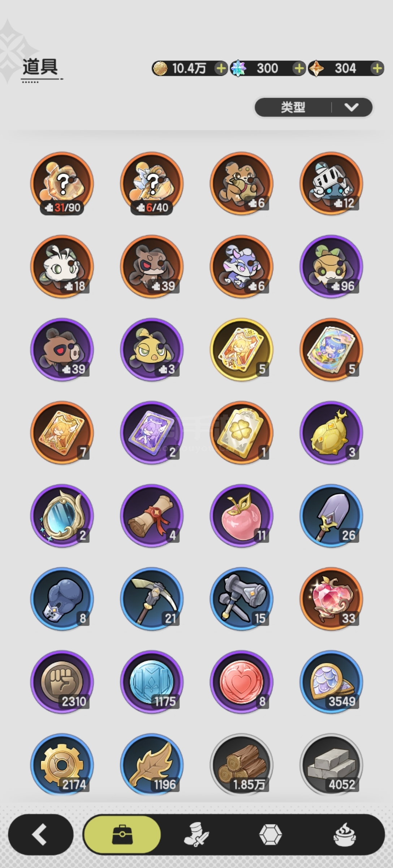The height and width of the screenshot is (868, 393).
Task: Open the steaming bowl food tab
Action: [x=344, y=835]
